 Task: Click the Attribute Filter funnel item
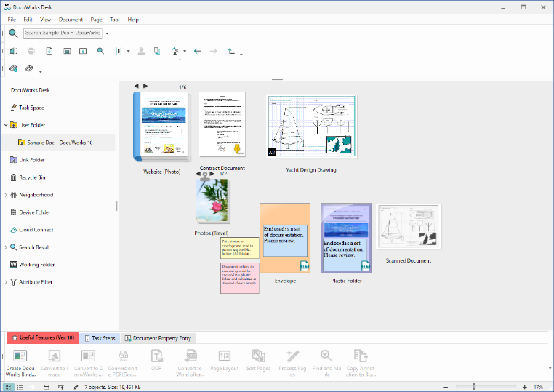click(35, 282)
